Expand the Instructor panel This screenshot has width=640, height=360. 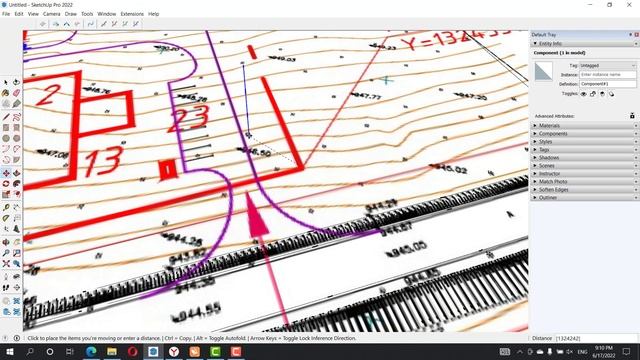pyautogui.click(x=584, y=173)
